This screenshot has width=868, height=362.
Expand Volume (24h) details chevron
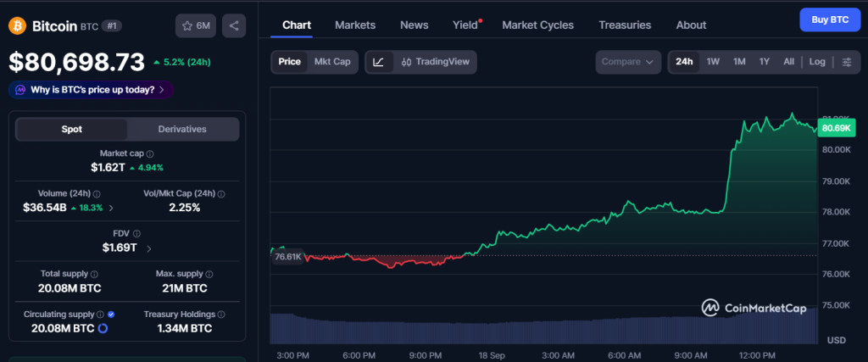click(x=111, y=208)
